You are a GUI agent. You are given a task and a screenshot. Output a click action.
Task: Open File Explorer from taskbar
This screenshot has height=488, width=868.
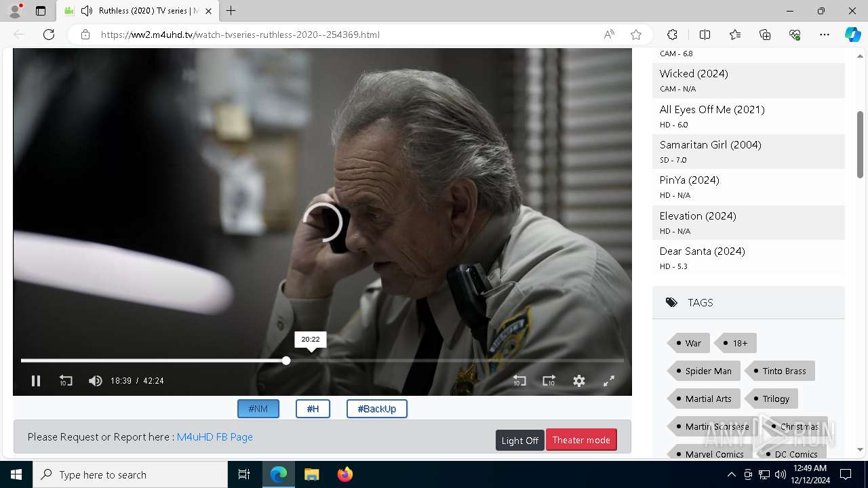(311, 474)
